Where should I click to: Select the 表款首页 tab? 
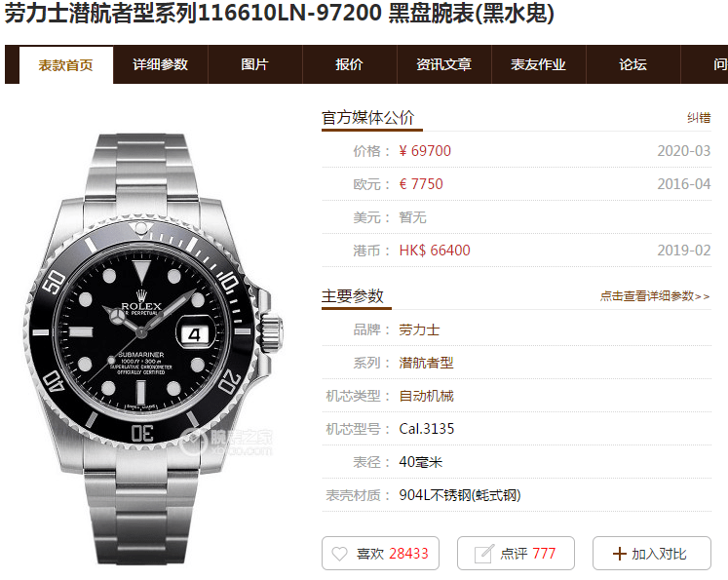point(66,65)
